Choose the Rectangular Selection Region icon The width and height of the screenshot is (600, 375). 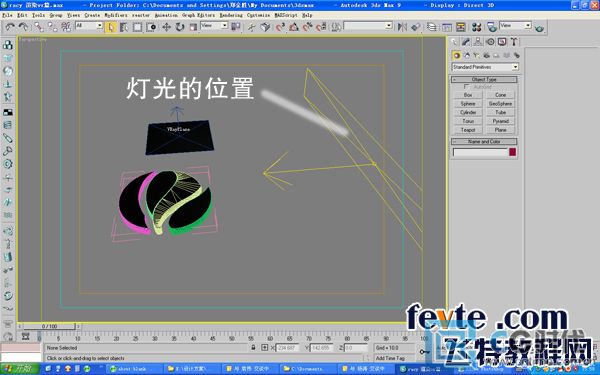coord(137,27)
